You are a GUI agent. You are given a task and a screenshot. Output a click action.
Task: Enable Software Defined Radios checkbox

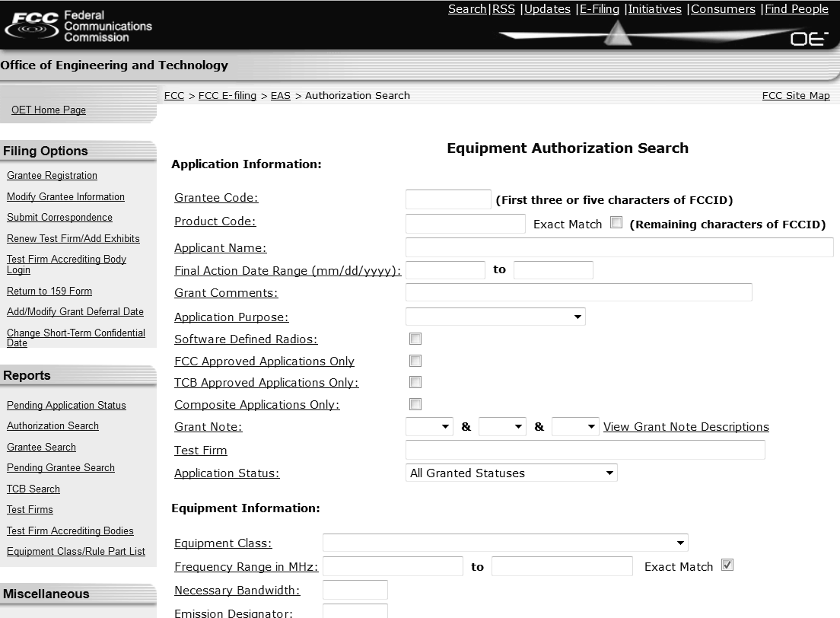[415, 339]
